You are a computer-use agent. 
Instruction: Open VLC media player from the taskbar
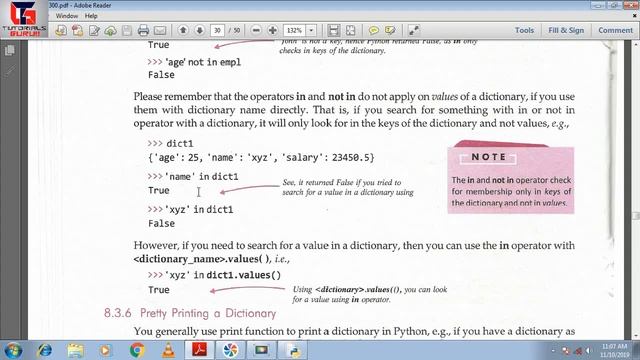click(168, 350)
